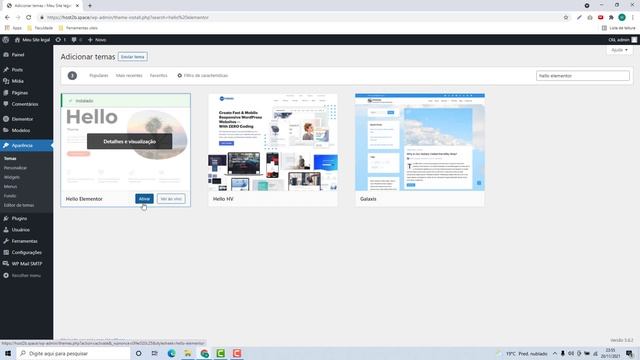Open the Novo menu in admin bar
This screenshot has height=360, width=640.
point(97,40)
